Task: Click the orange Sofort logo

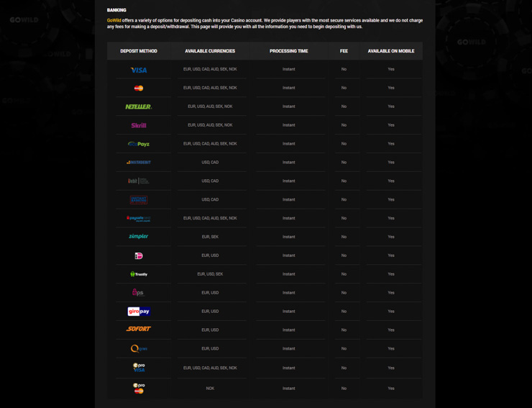Action: pyautogui.click(x=139, y=329)
